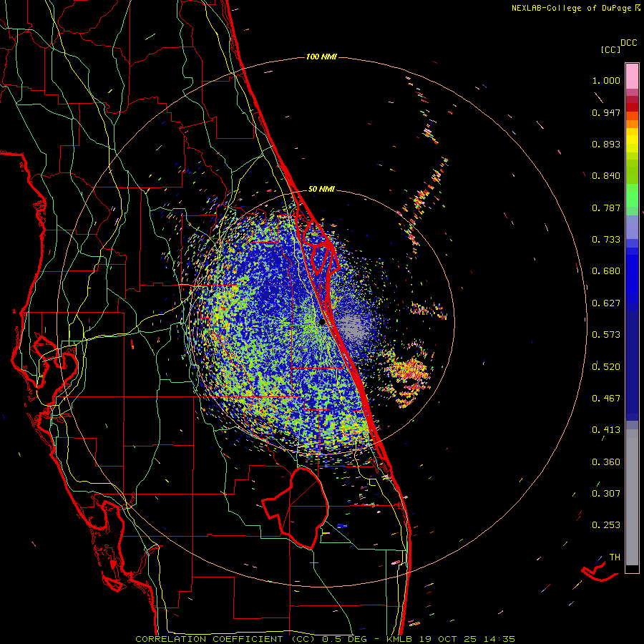
Task: Click the TH threshold label on the scale
Action: pos(615,557)
